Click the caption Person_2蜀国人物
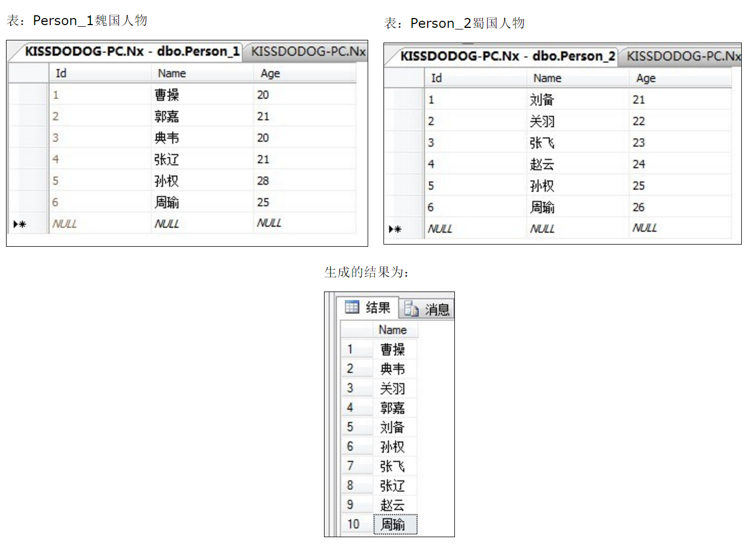 (x=467, y=23)
